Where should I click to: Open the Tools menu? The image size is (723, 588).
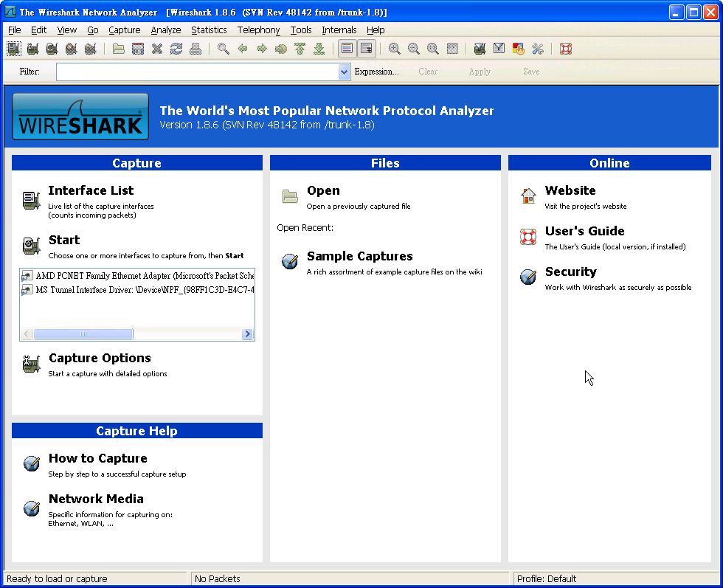click(x=301, y=30)
